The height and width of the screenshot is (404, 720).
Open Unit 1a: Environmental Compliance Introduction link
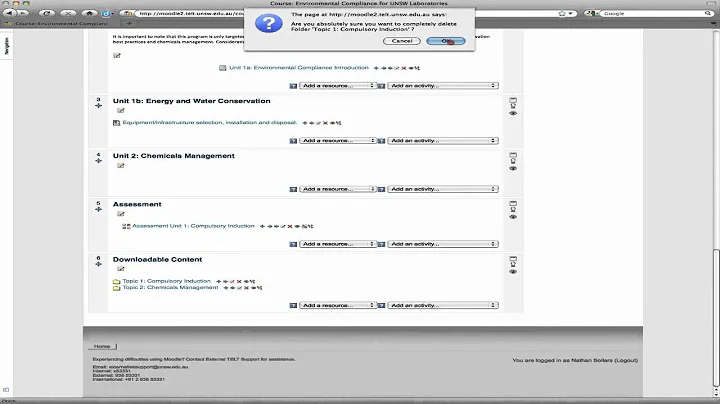pos(298,67)
